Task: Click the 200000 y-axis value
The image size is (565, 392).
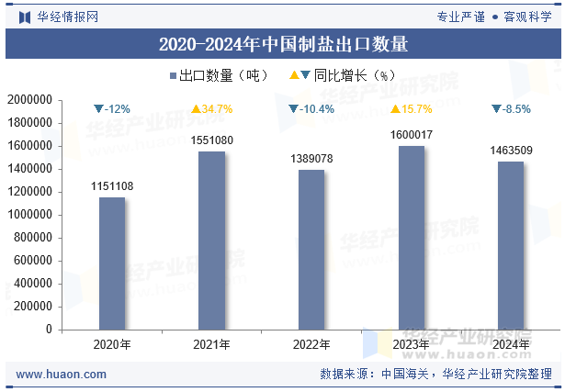Action: (x=33, y=307)
